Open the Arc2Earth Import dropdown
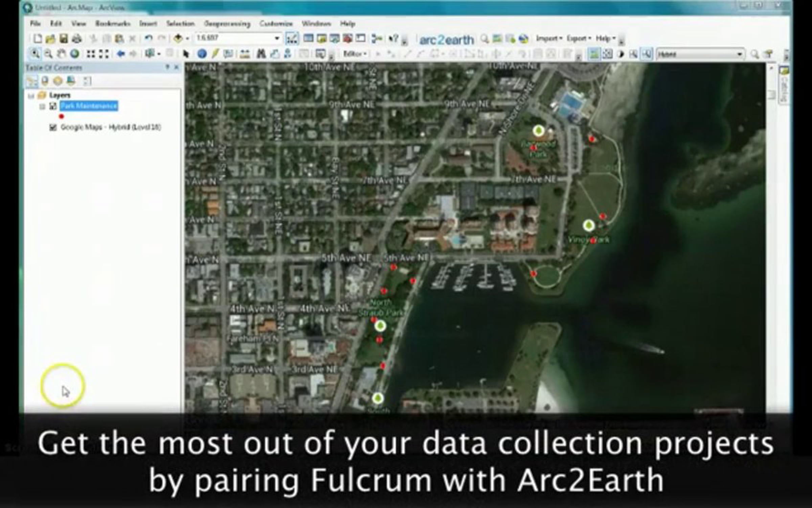Viewport: 812px width, 508px height. tap(548, 39)
